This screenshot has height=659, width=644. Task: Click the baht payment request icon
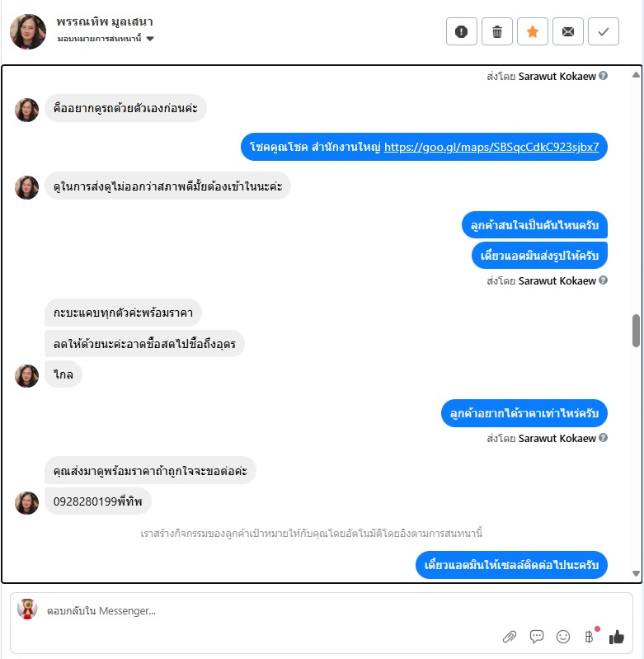point(589,637)
